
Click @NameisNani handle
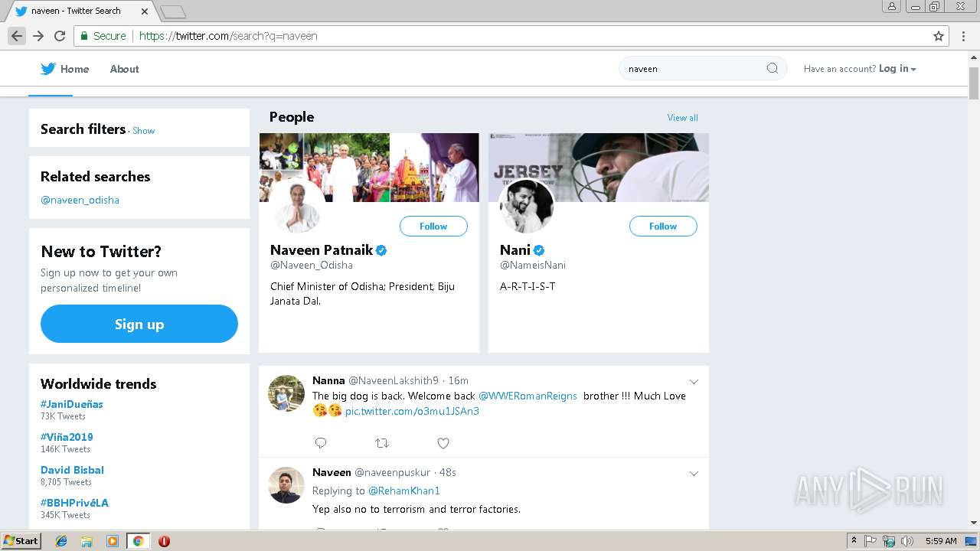533,265
